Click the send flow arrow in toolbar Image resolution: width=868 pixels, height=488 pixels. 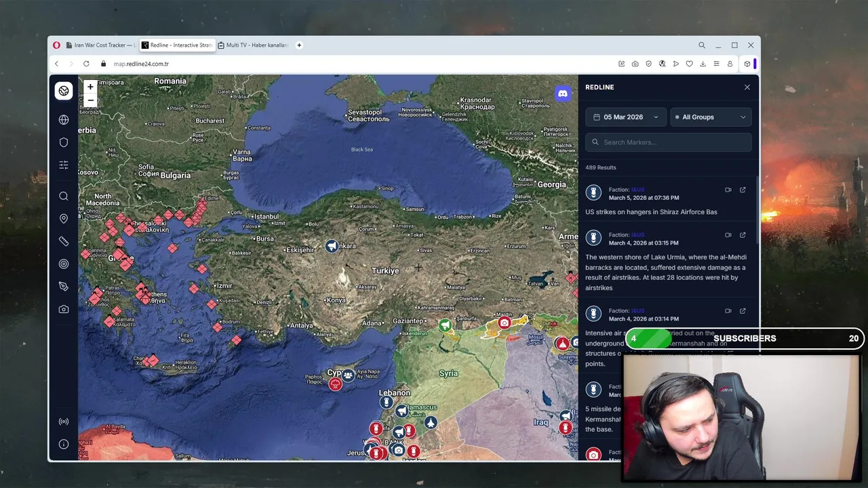[675, 64]
